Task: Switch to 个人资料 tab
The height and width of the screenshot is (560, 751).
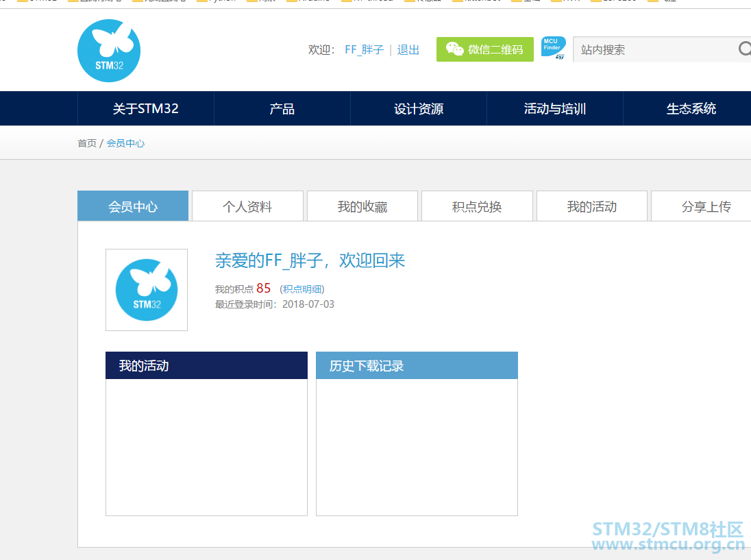Action: point(247,206)
